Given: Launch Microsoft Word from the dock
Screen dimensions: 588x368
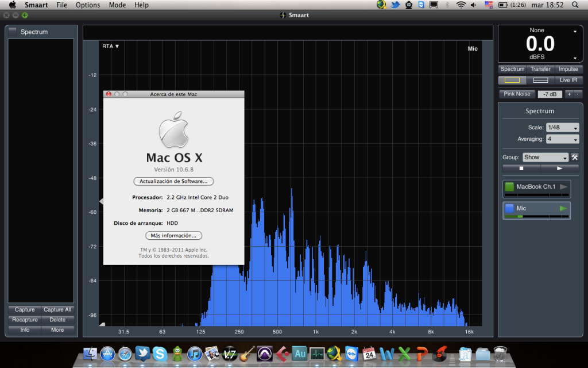Looking at the screenshot, I should (386, 354).
